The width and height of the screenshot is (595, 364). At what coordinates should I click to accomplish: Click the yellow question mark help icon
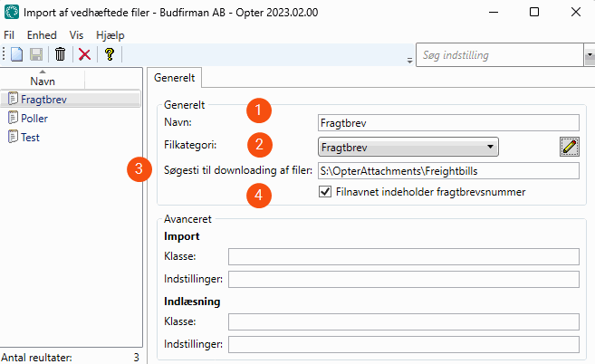click(109, 54)
